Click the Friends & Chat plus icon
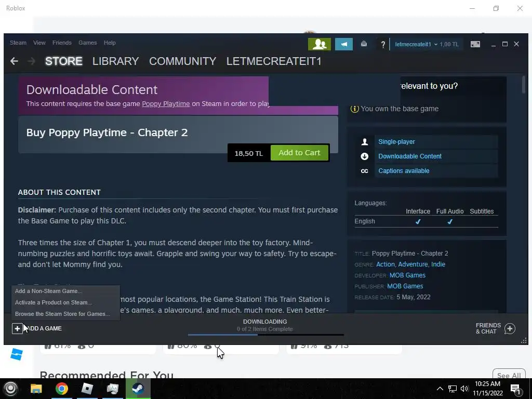 [510, 328]
